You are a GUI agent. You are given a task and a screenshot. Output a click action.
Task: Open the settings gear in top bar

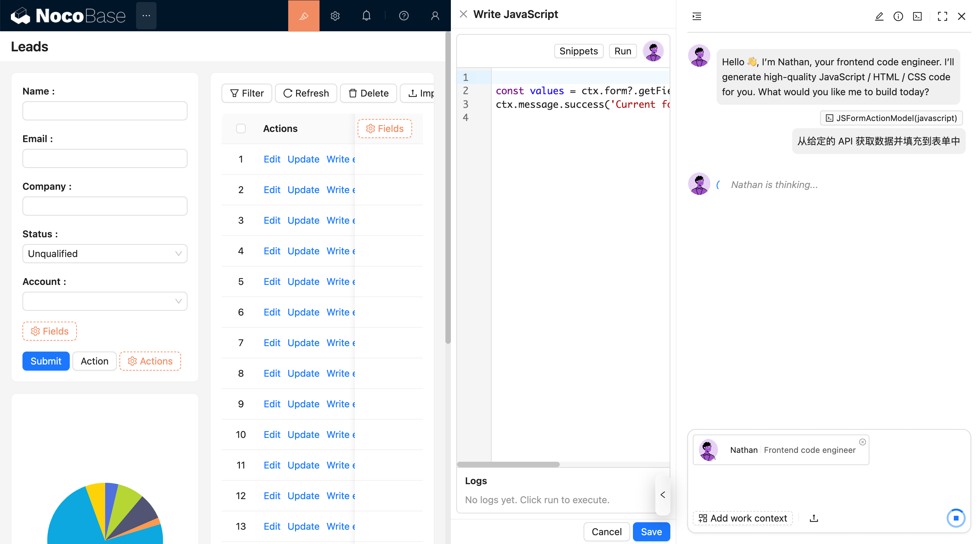tap(335, 16)
